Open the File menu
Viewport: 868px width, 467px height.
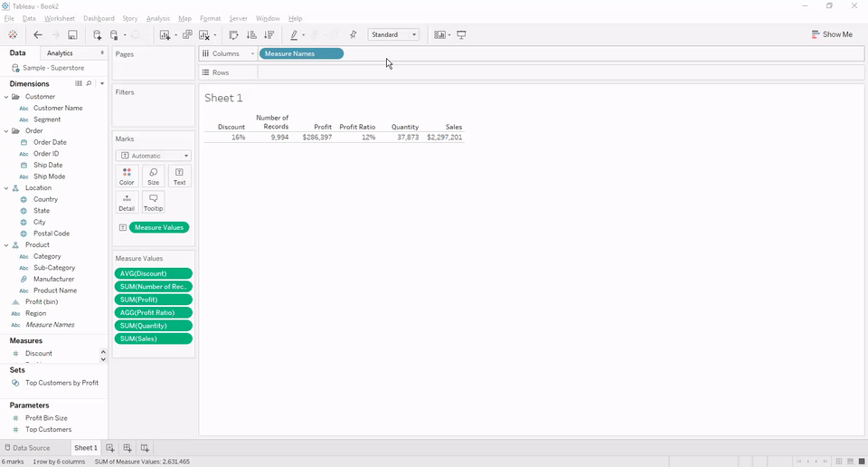(9, 18)
